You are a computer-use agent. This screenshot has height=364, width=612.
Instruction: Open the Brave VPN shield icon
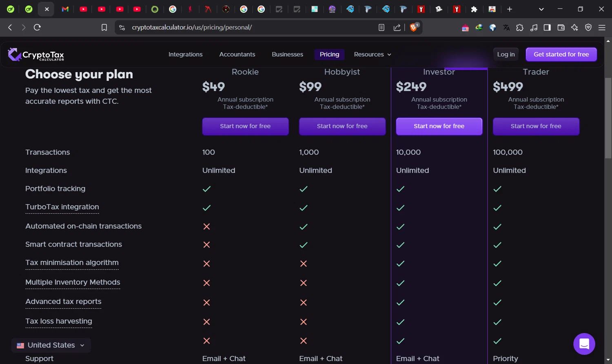tap(588, 27)
